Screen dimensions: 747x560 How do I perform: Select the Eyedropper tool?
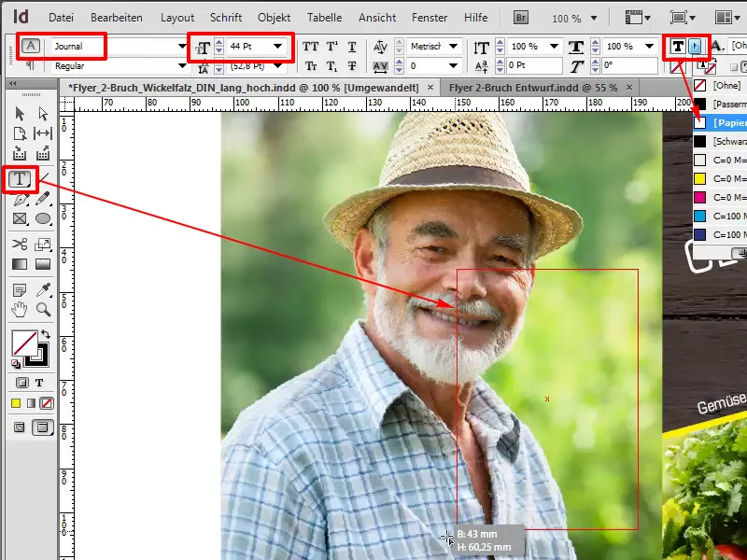[x=43, y=289]
